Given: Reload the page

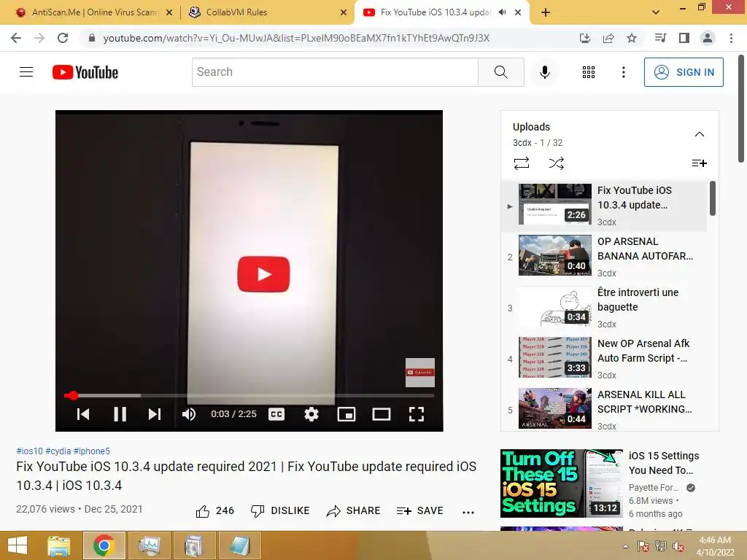Looking at the screenshot, I should (63, 38).
